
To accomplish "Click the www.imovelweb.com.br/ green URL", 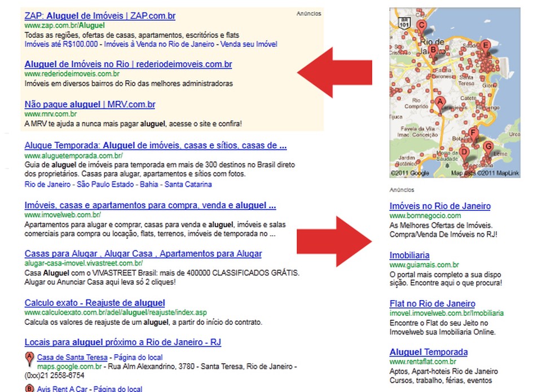I will (63, 215).
